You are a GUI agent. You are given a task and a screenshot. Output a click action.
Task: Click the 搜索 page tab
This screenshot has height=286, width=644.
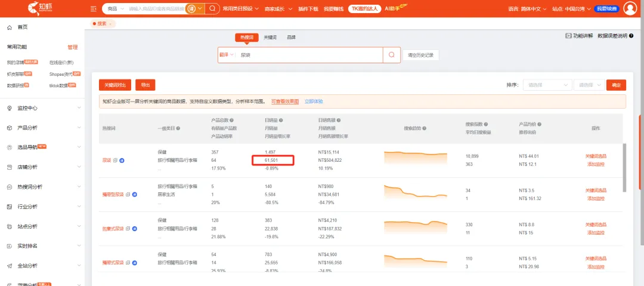point(103,24)
